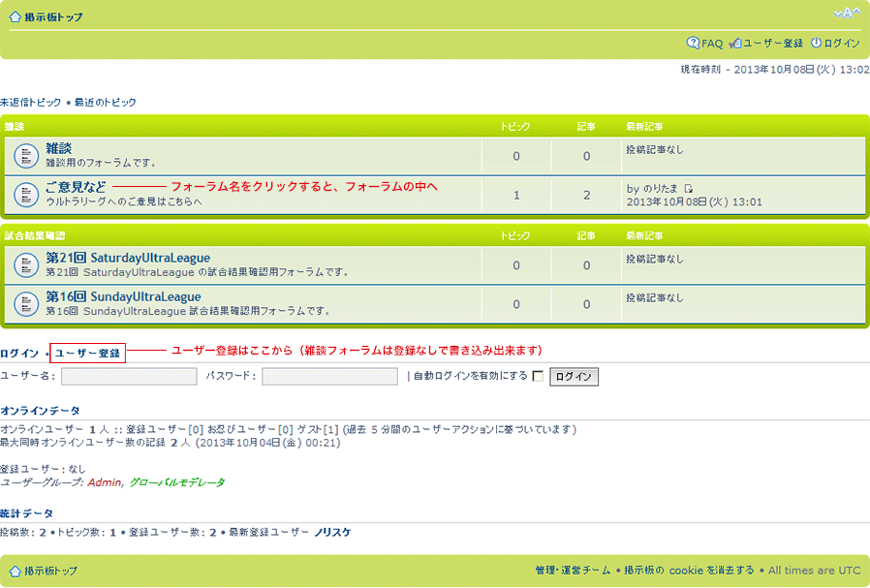Click forum icon for 第21回 SaturdayUltraLeague
870x588 pixels.
point(25,265)
